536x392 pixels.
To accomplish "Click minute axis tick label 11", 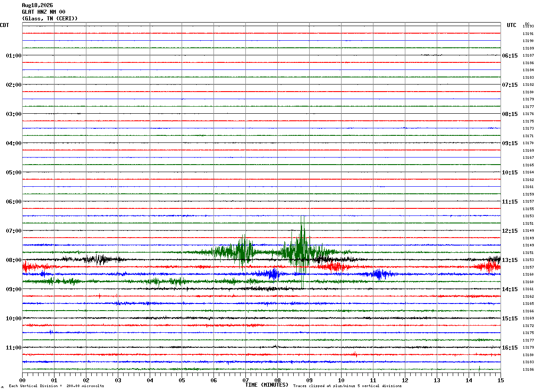I will [373, 380].
